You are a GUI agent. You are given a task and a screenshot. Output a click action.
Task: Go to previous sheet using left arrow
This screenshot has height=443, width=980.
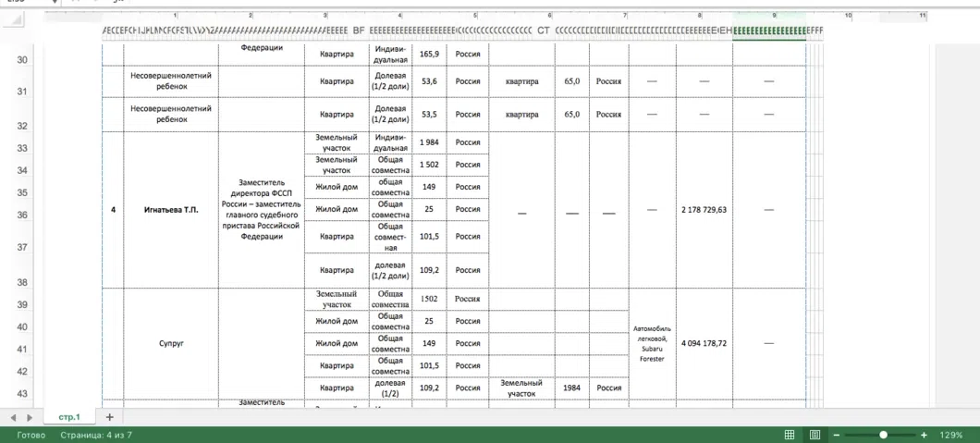[x=13, y=417]
